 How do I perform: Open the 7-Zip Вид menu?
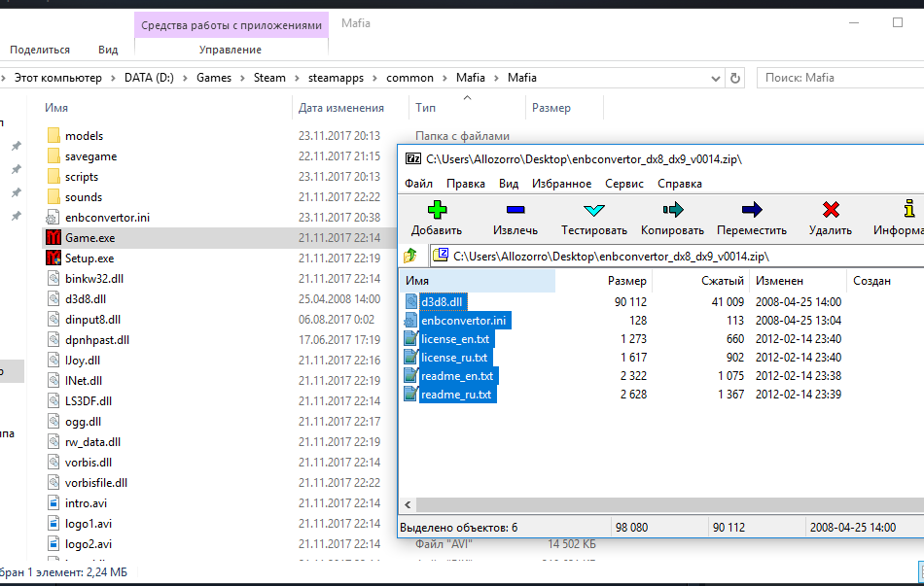click(x=509, y=184)
